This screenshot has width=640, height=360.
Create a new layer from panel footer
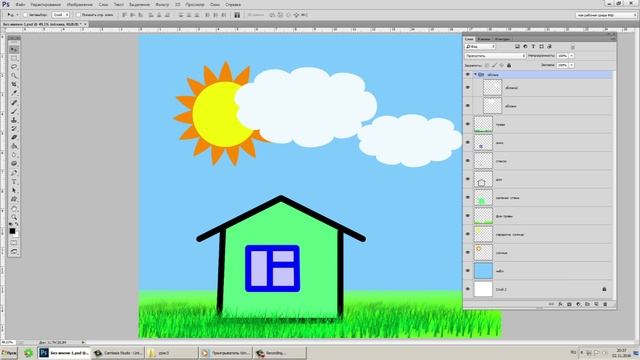[596, 304]
